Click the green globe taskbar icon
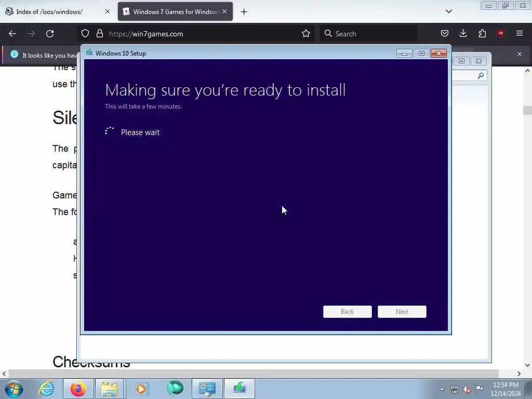 click(x=175, y=388)
